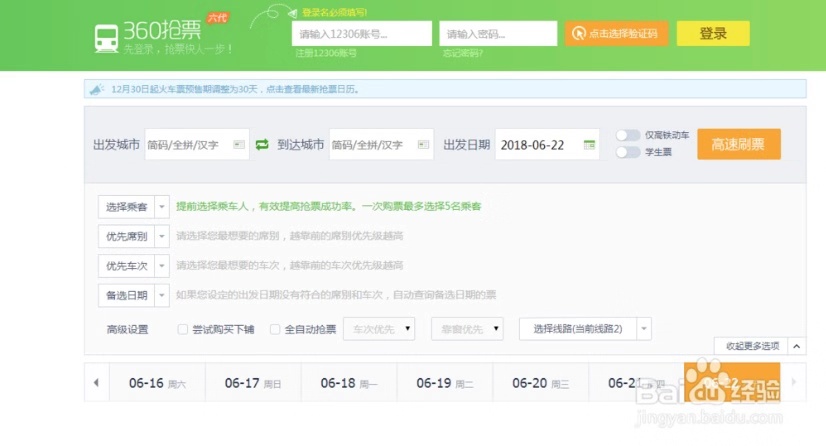Open the arrival city station picker icon
The height and width of the screenshot is (446, 826).
click(x=424, y=144)
